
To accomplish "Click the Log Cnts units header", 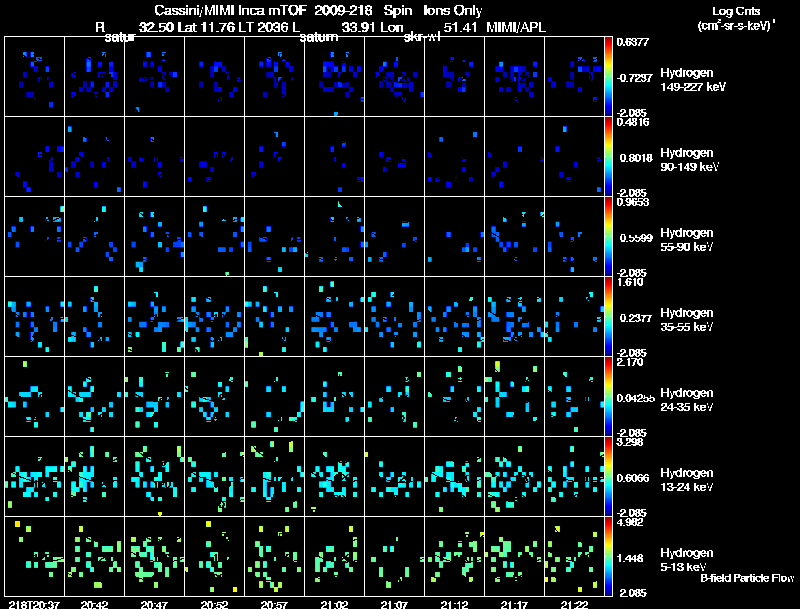I will pos(736,18).
